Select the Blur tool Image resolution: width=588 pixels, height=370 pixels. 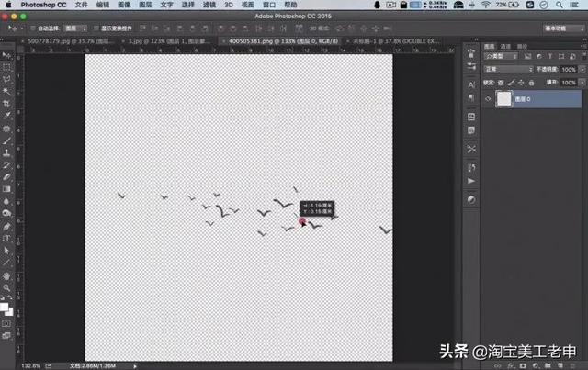pos(6,201)
